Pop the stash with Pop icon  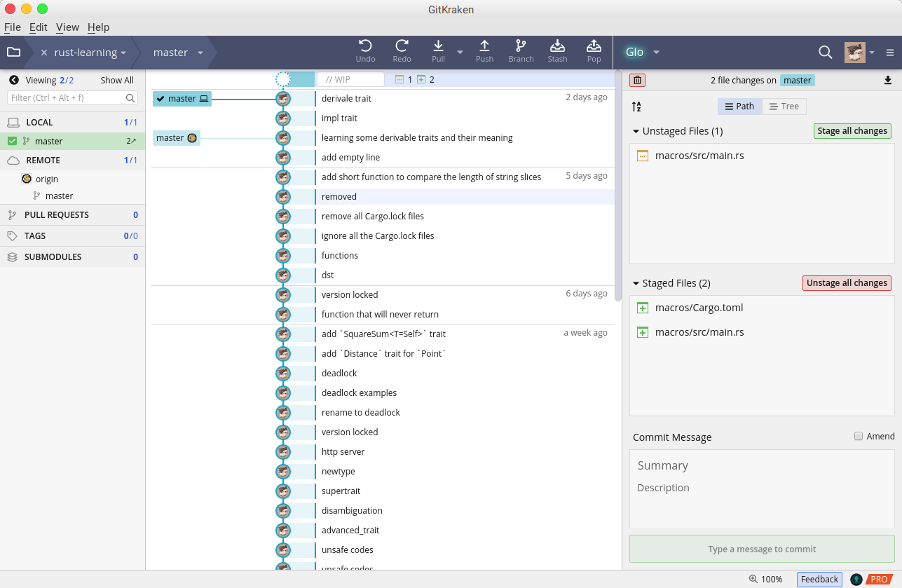[x=594, y=46]
